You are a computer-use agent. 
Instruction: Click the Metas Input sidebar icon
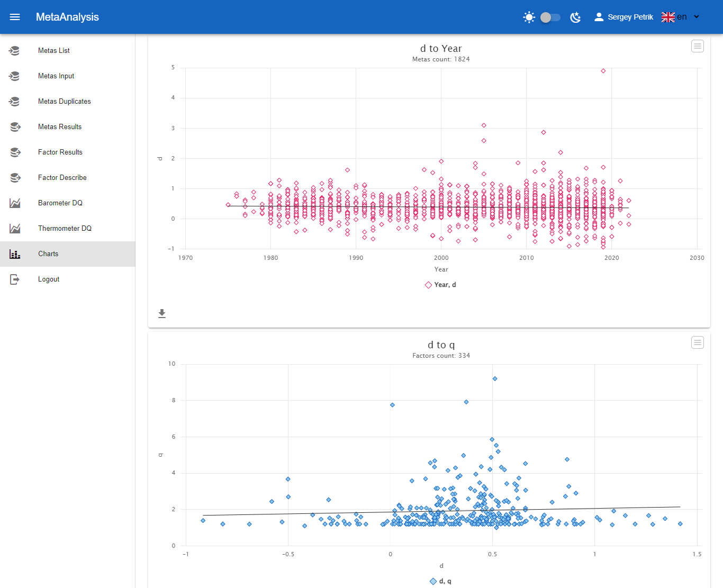tap(14, 76)
